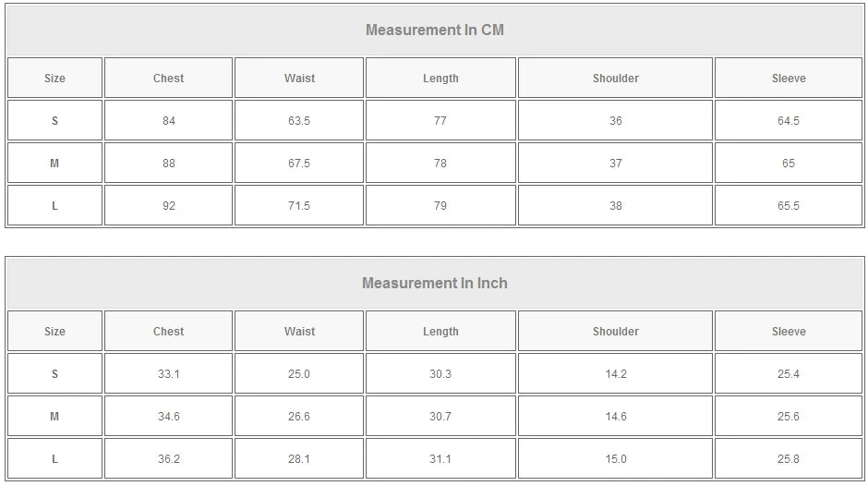Click size M row in CM table

54,164
